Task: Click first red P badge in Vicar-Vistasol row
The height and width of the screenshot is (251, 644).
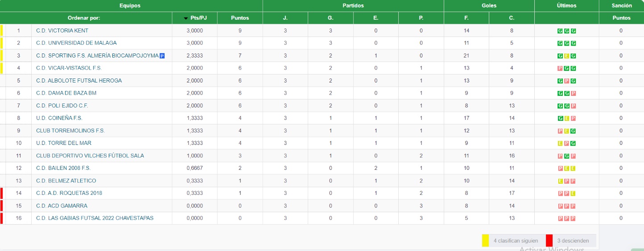Action: tap(560, 68)
